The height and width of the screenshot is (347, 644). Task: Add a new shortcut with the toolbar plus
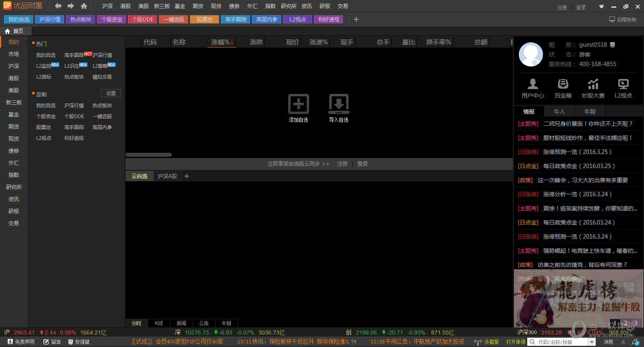coord(356,19)
